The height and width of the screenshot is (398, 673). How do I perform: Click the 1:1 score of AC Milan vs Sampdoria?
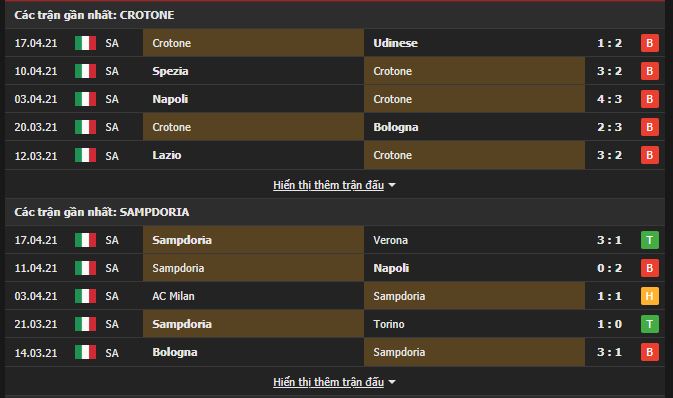pyautogui.click(x=609, y=296)
